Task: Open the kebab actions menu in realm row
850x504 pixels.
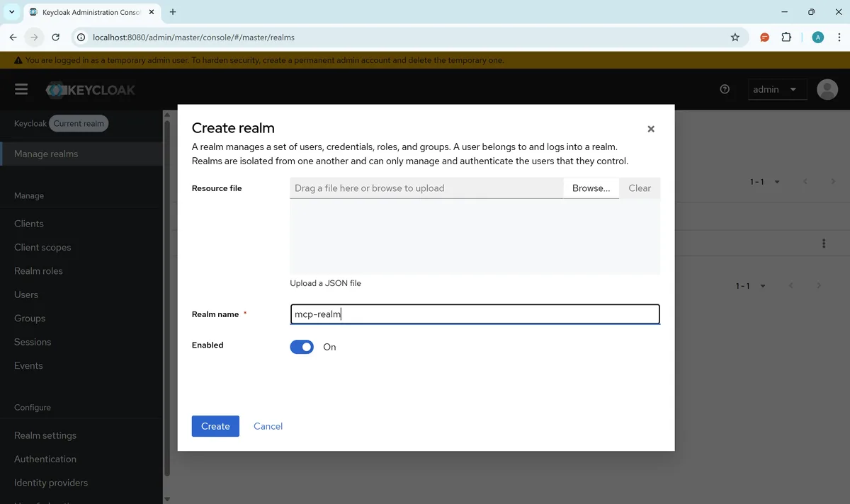Action: (x=824, y=244)
